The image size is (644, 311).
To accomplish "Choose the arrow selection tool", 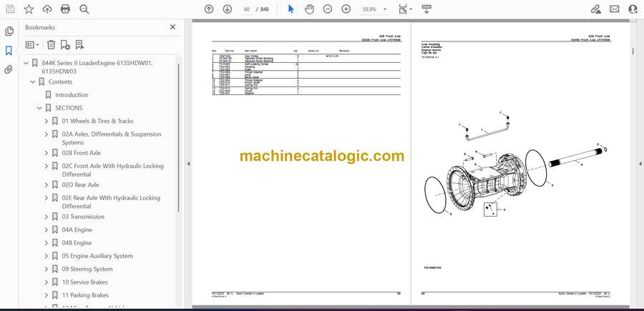I will [291, 9].
